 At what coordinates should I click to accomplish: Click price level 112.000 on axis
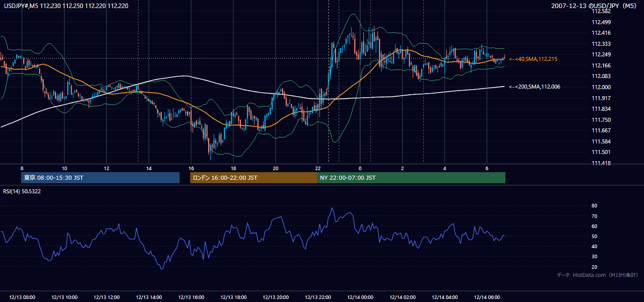tap(602, 87)
